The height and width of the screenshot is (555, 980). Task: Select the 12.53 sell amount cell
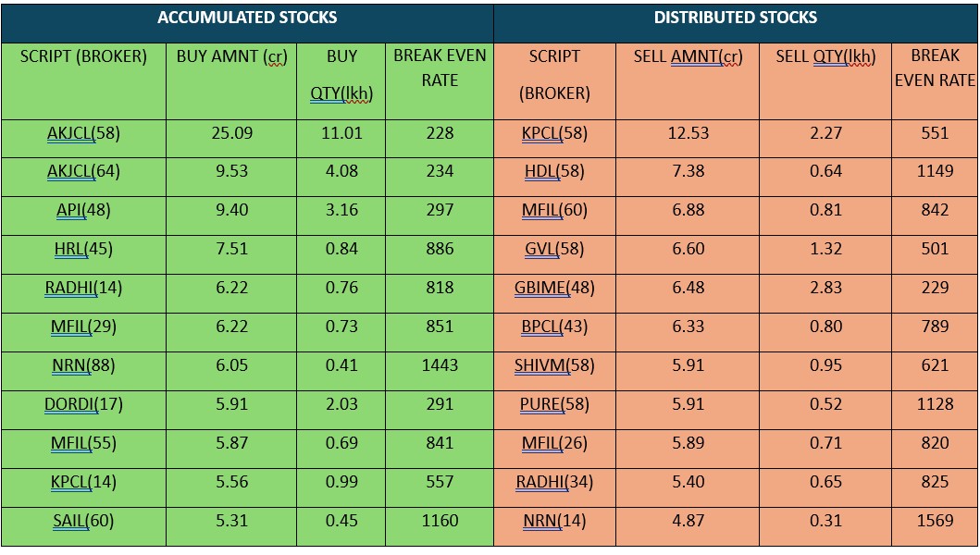pyautogui.click(x=688, y=133)
